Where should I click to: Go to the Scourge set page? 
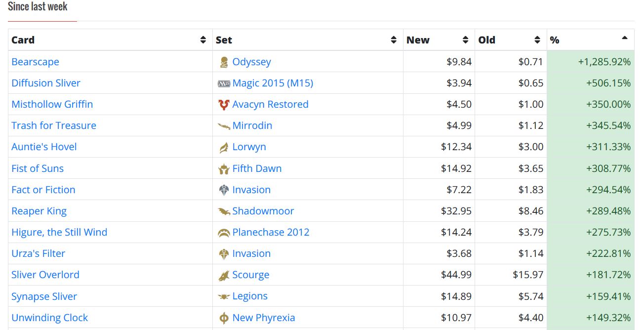click(251, 275)
